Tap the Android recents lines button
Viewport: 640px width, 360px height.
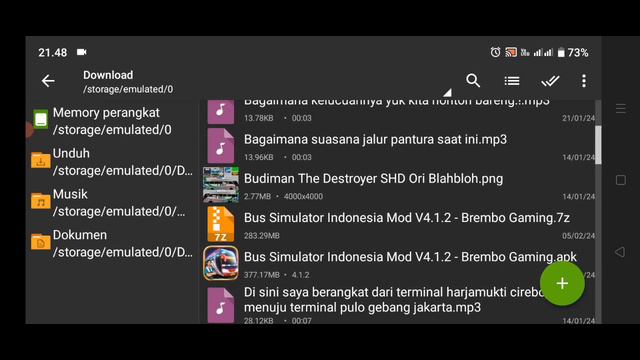[621, 109]
